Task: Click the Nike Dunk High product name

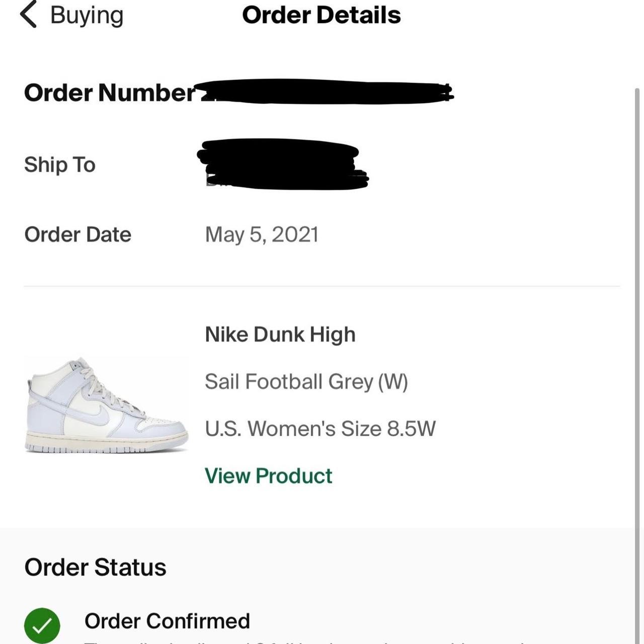Action: (x=280, y=335)
